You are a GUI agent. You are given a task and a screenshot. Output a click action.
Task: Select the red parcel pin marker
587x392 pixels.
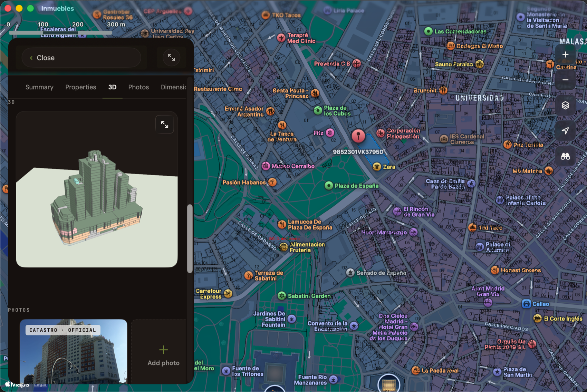point(358,135)
